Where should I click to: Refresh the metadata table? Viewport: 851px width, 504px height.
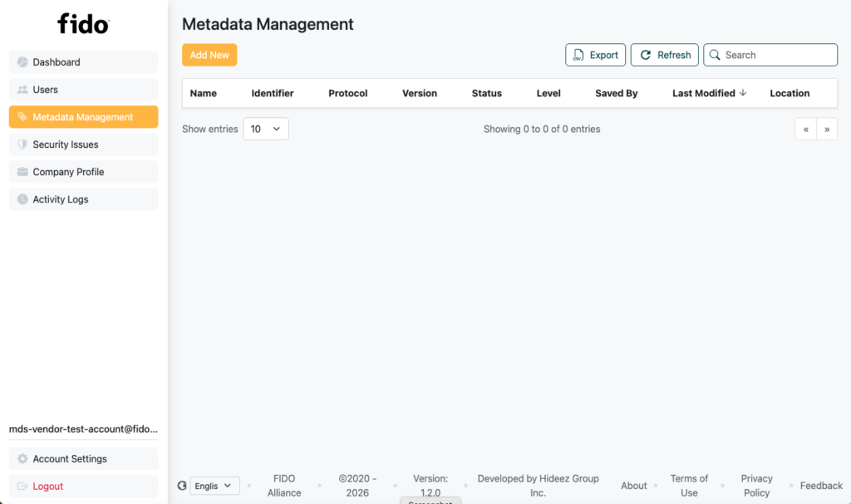point(664,55)
